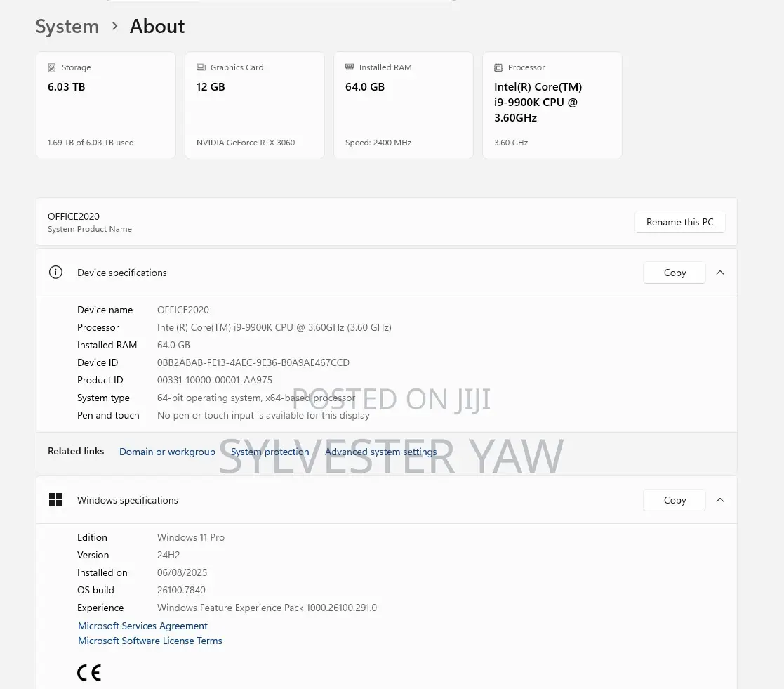Select the Product ID value 00331-10000-00001-AA975
The image size is (784, 689).
pos(215,380)
